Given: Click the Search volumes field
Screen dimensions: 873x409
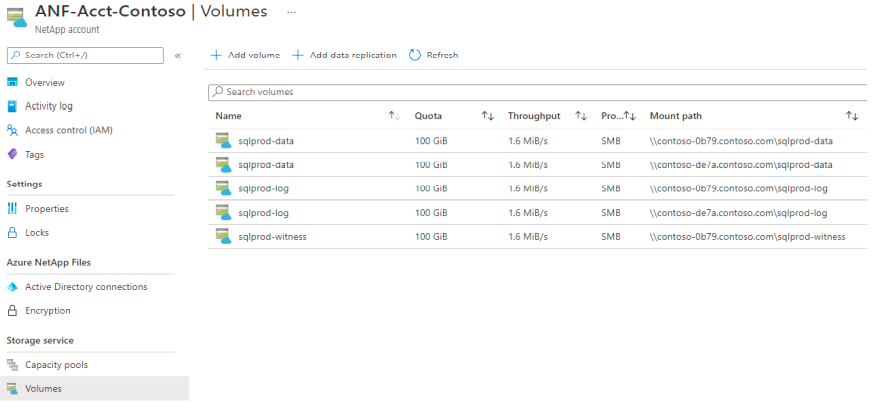Looking at the screenshot, I should coord(538,92).
